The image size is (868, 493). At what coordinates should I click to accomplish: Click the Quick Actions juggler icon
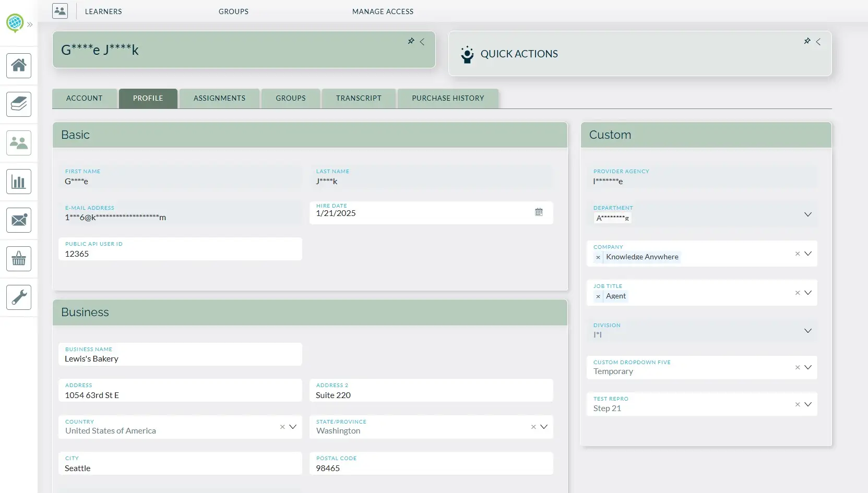pyautogui.click(x=467, y=54)
